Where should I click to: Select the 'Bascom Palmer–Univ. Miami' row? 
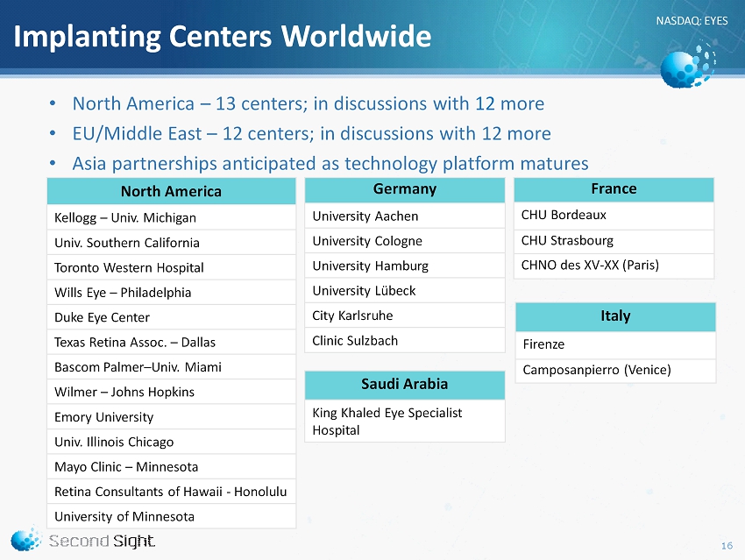click(172, 367)
